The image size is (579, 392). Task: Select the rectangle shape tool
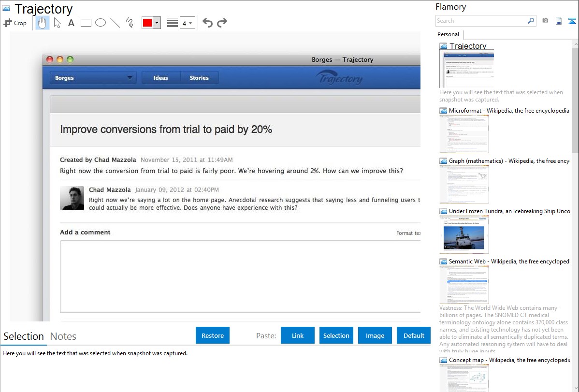coord(86,23)
